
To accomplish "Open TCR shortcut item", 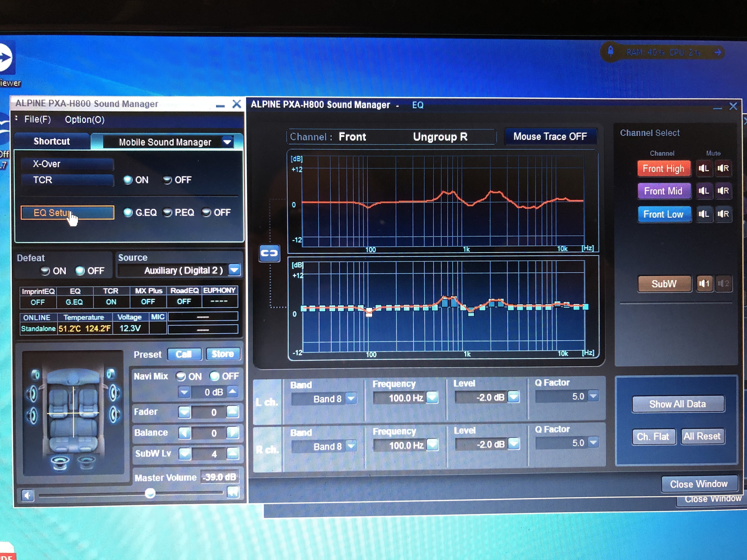I will coord(68,180).
